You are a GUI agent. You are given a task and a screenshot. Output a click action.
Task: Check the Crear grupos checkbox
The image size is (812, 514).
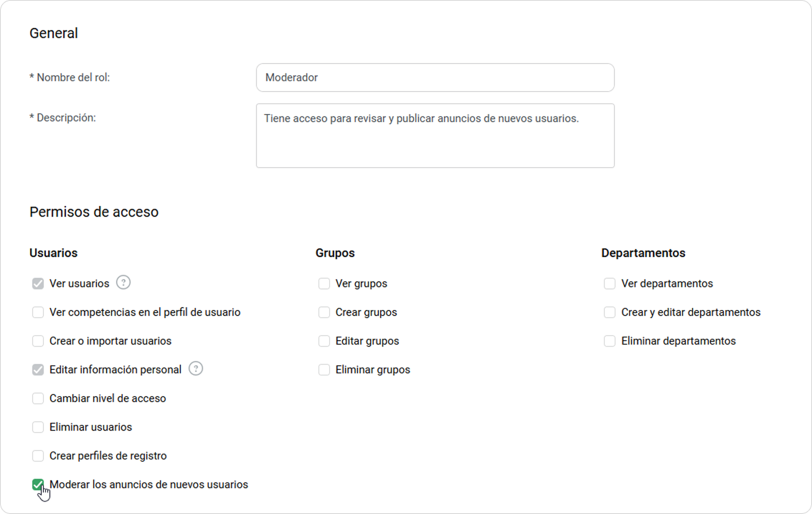[x=324, y=312]
